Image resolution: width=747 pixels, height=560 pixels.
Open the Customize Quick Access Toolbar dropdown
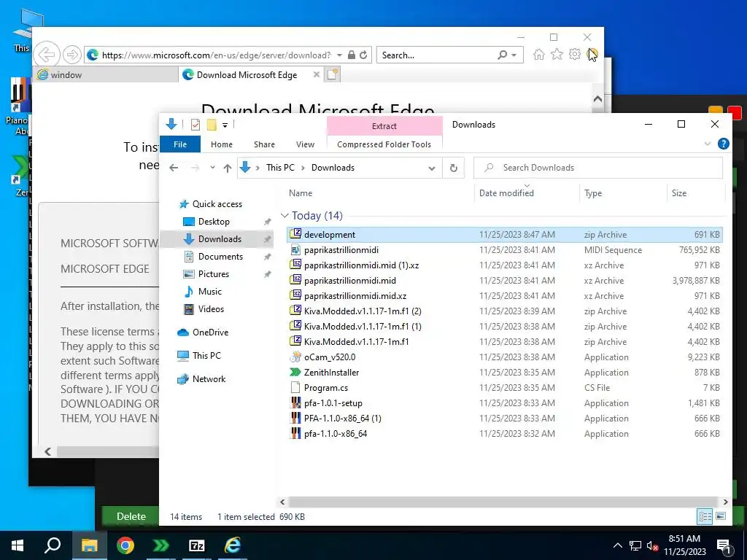pyautogui.click(x=225, y=125)
